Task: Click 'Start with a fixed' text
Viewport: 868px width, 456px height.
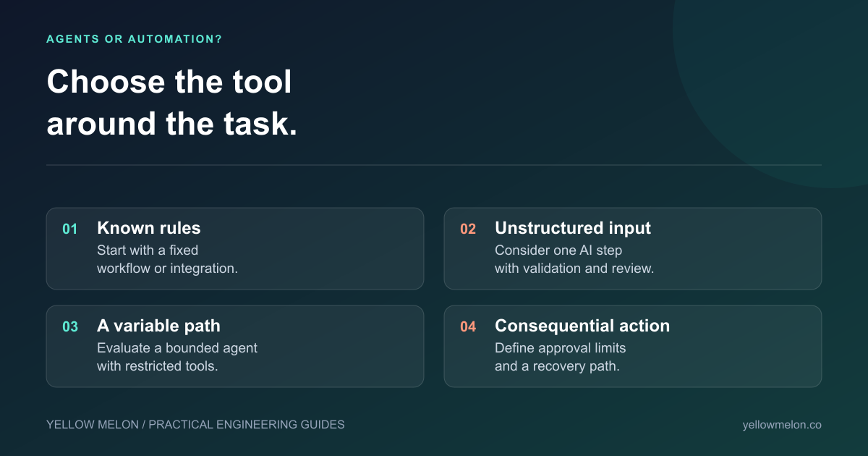Action: (148, 250)
